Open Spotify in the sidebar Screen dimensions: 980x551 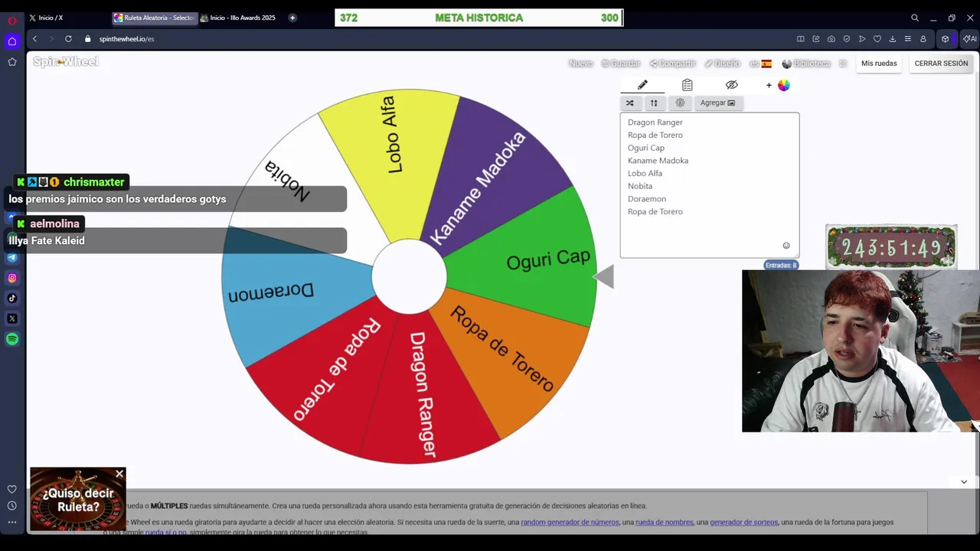(12, 339)
